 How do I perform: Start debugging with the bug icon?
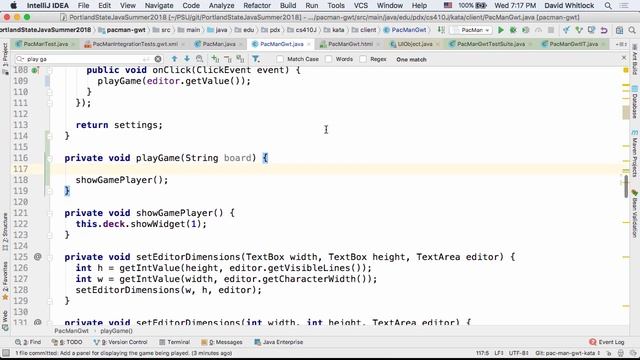[513, 30]
